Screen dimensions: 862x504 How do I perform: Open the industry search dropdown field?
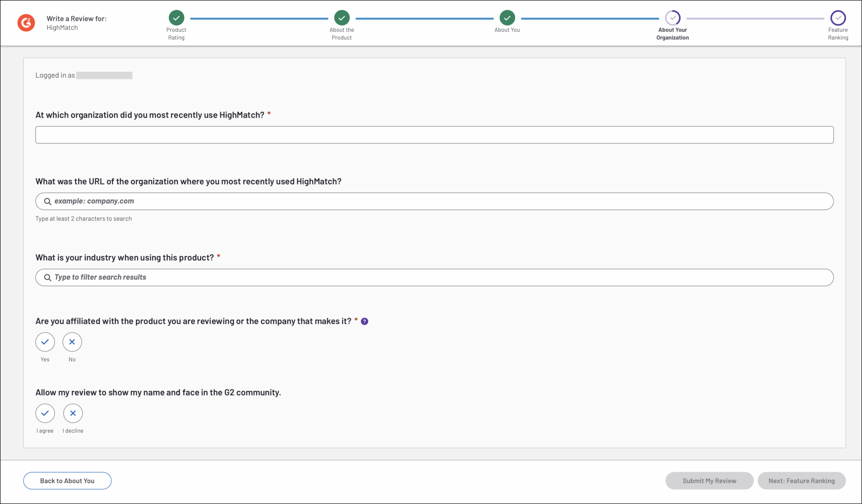[434, 277]
